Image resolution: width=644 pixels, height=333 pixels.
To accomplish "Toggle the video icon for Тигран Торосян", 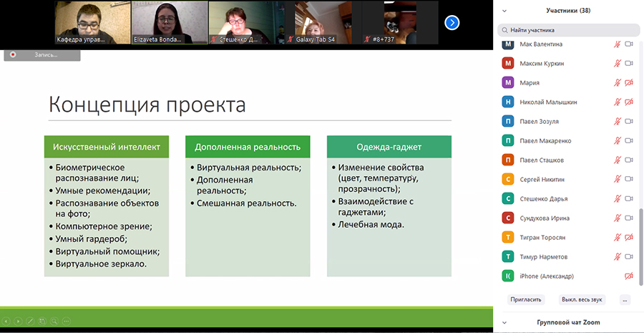I will tap(629, 237).
